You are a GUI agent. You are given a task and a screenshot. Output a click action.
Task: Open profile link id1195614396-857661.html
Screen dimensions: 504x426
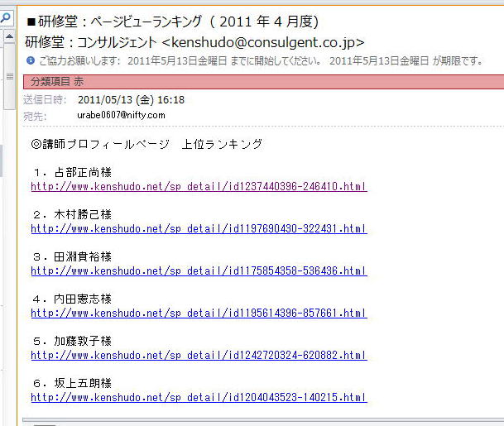[x=199, y=313]
